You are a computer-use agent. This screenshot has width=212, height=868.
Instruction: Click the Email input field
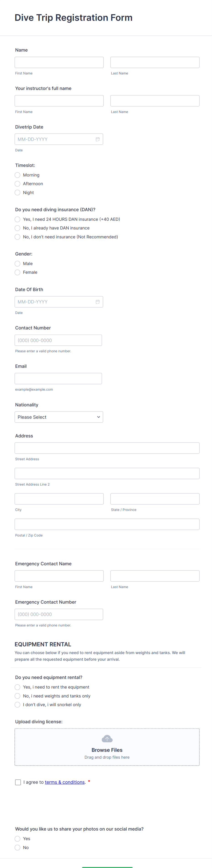point(58,378)
